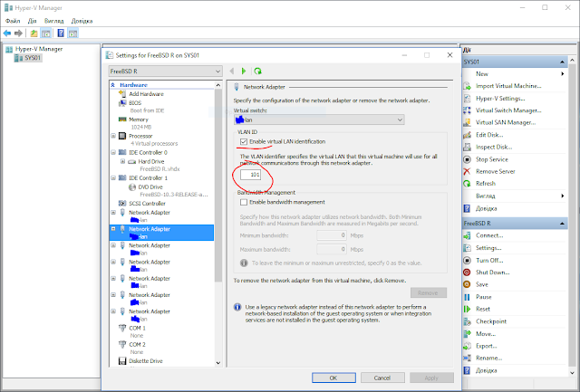Select the Memory hardware item
This screenshot has height=392, width=580.
138,119
